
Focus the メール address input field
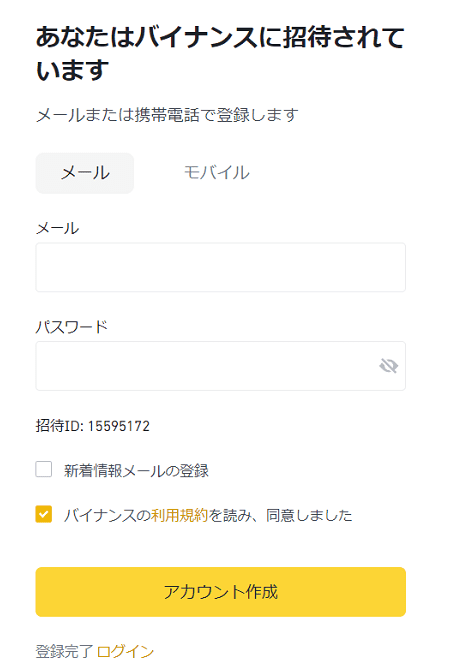point(220,267)
